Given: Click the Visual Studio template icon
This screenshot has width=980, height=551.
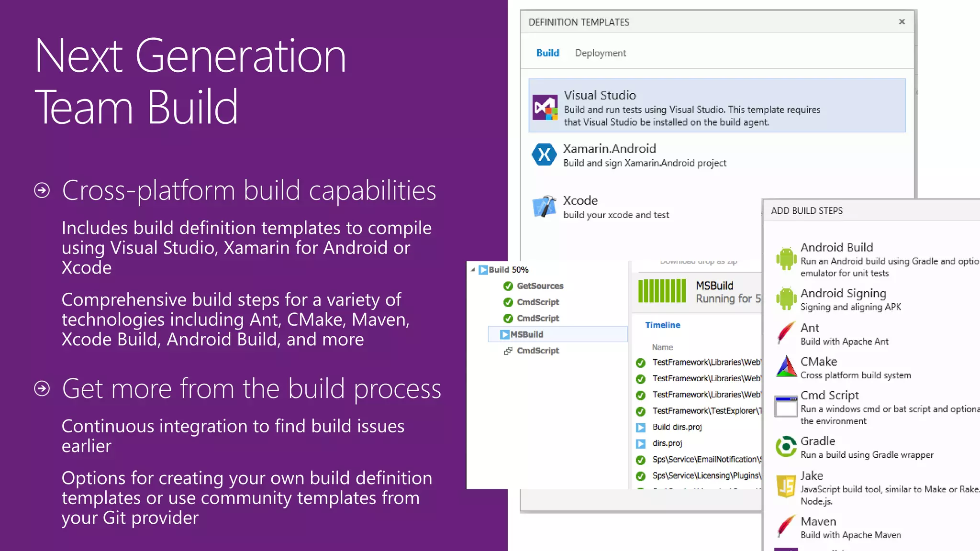Looking at the screenshot, I should click(545, 108).
